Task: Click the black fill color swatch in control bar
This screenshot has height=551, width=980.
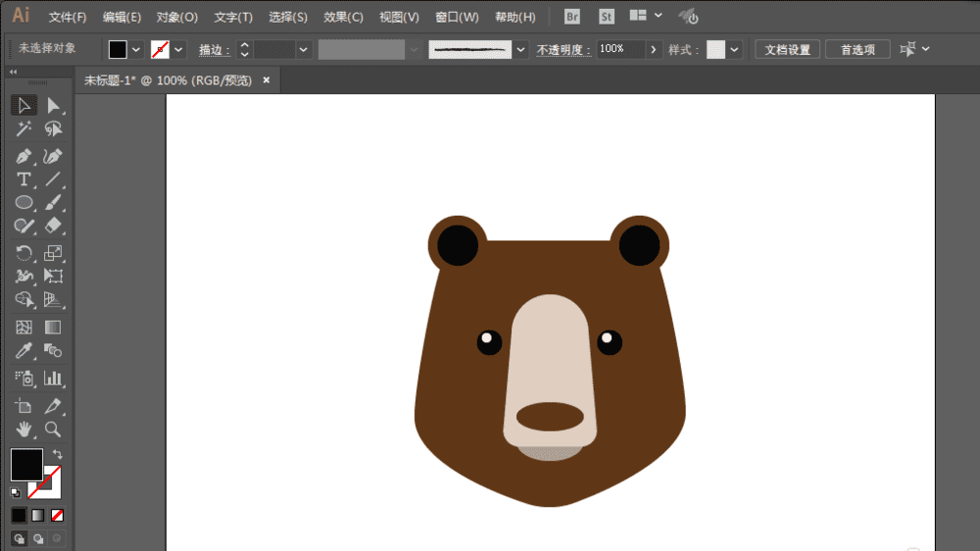Action: [x=118, y=49]
